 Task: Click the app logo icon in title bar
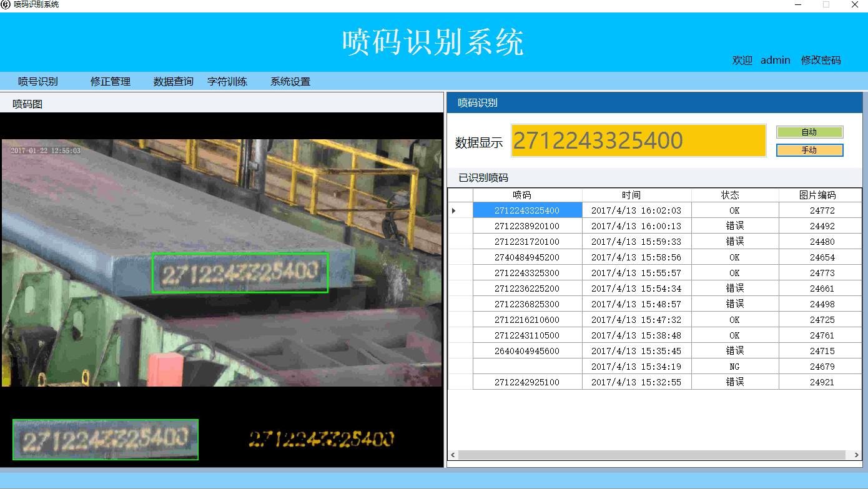click(x=6, y=4)
